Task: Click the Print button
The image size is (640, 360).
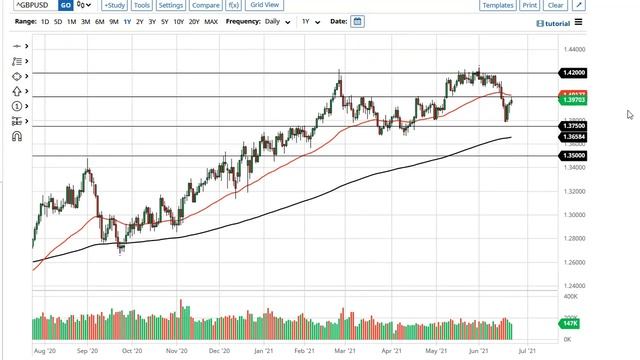Action: [x=529, y=5]
